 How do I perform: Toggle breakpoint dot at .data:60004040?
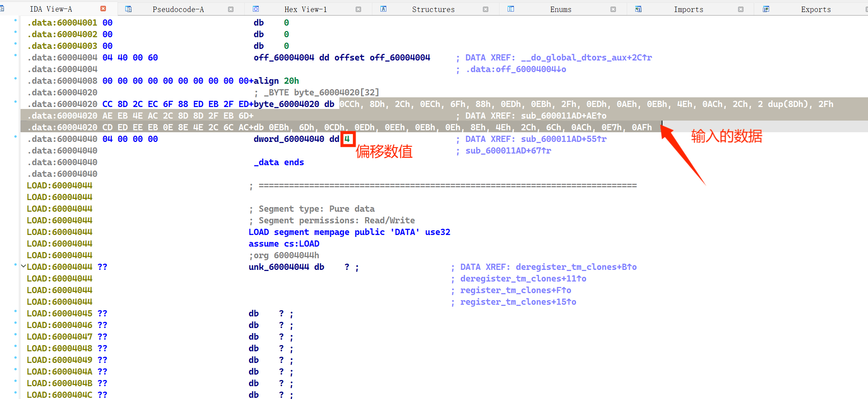coord(16,136)
